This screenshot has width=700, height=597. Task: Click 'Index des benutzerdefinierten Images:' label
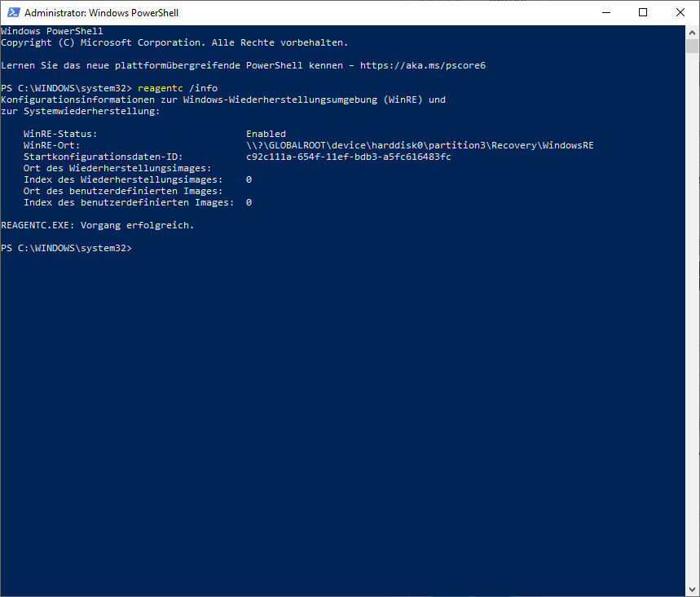point(129,202)
